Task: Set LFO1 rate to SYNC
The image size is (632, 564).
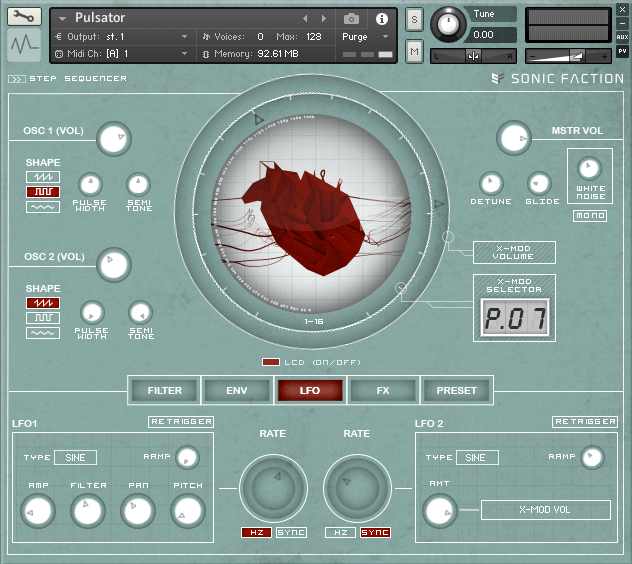Action: pyautogui.click(x=291, y=533)
